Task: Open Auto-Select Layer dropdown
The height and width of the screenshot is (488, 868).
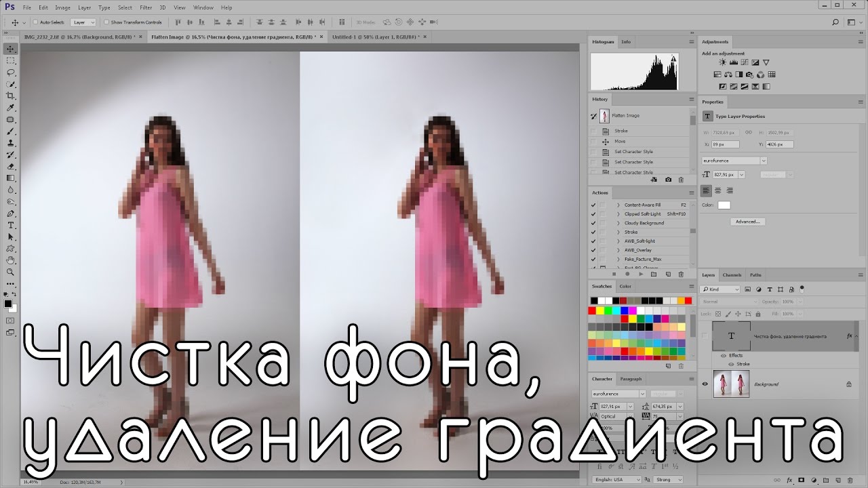Action: (83, 22)
